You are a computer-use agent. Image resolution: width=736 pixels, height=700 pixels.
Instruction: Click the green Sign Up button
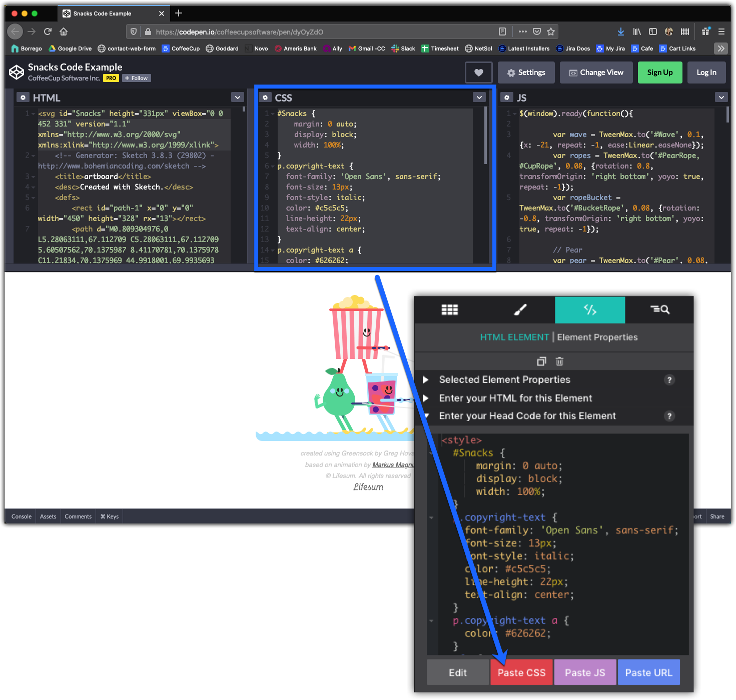(660, 72)
